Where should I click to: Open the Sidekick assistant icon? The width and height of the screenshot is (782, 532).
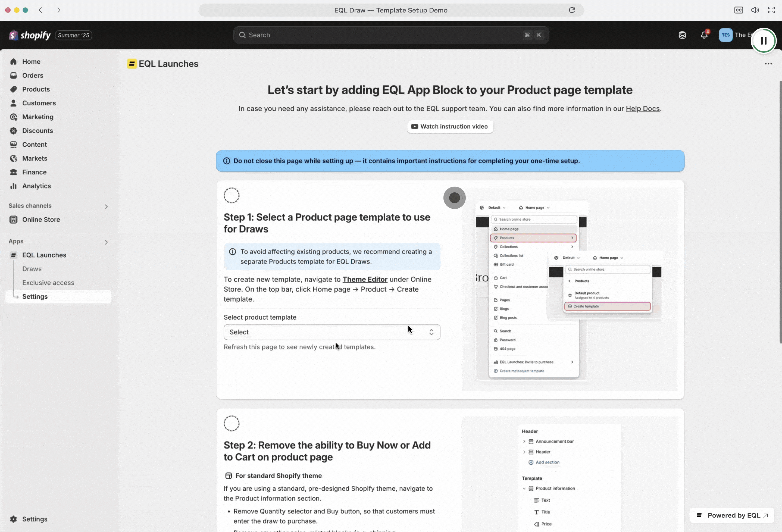pyautogui.click(x=682, y=35)
